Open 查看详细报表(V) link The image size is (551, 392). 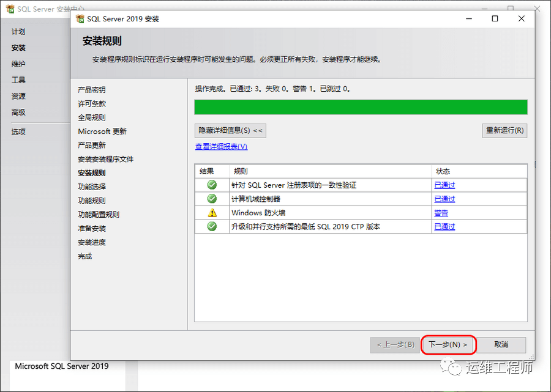[222, 147]
